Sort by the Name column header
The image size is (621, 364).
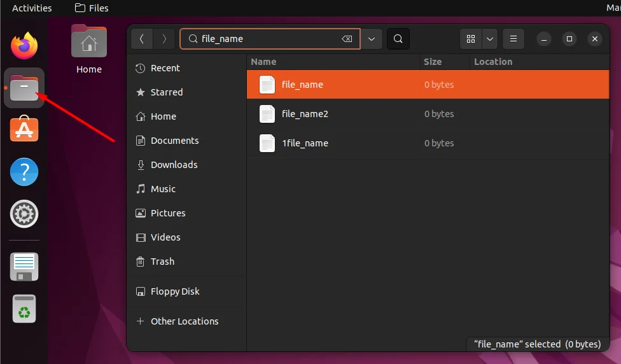263,62
